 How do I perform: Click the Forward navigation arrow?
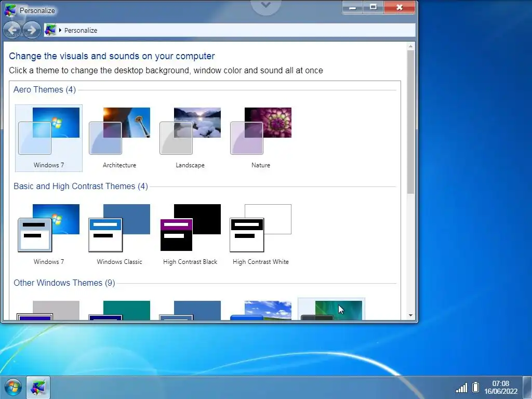32,30
